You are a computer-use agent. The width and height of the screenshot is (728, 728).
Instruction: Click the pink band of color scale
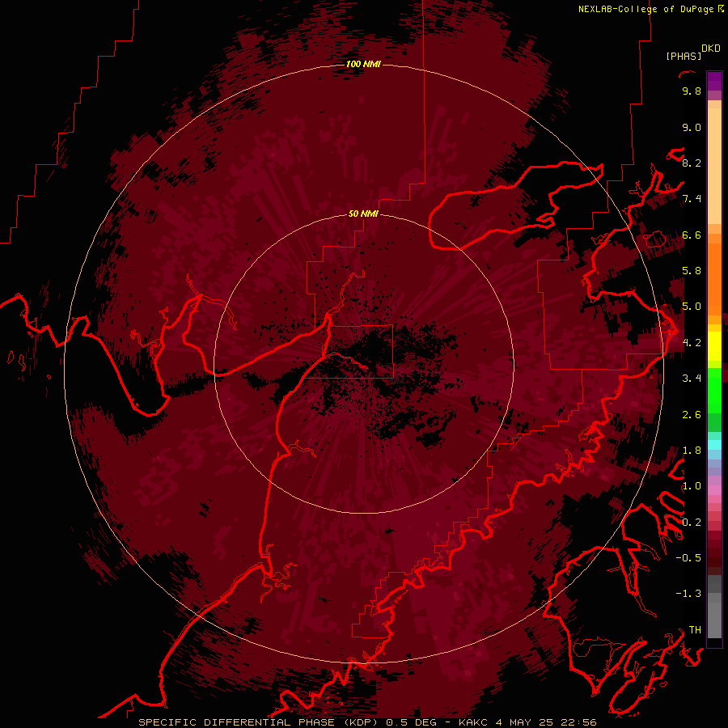coord(714,490)
